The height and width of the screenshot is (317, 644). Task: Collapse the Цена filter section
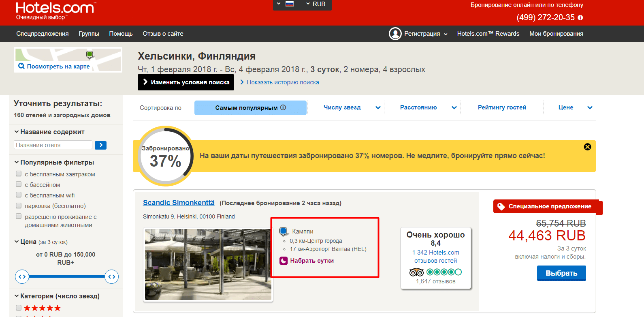pyautogui.click(x=41, y=242)
